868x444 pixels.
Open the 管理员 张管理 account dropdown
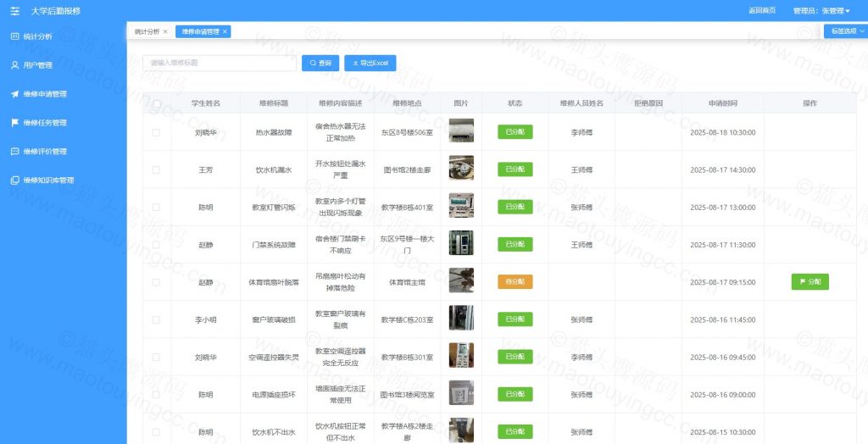click(821, 11)
